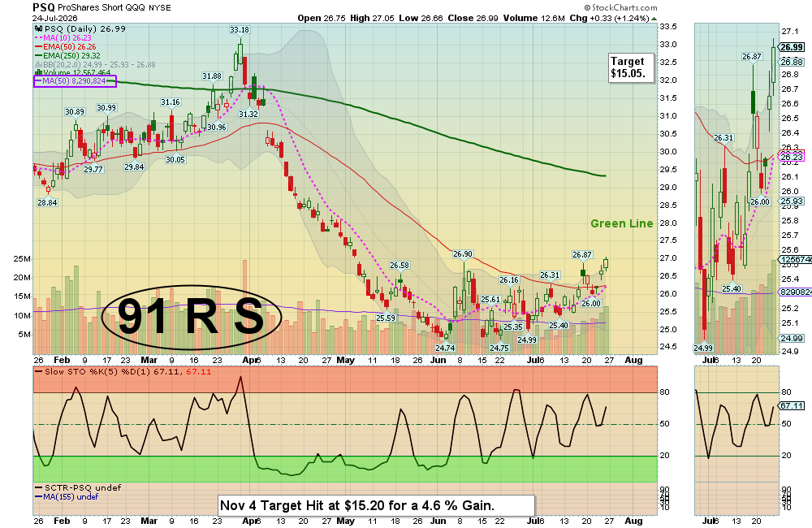
Task: Click the 28.84 low price label
Action: point(47,202)
